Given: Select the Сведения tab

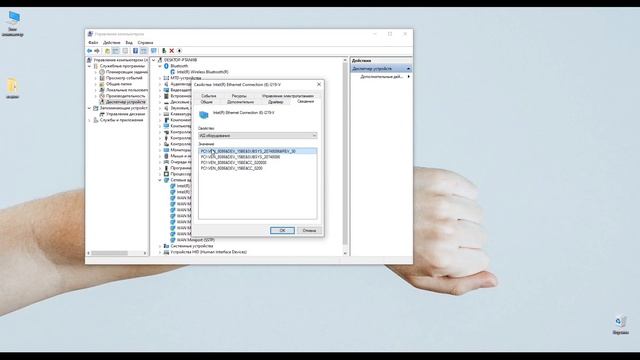Looking at the screenshot, I should pyautogui.click(x=305, y=101).
